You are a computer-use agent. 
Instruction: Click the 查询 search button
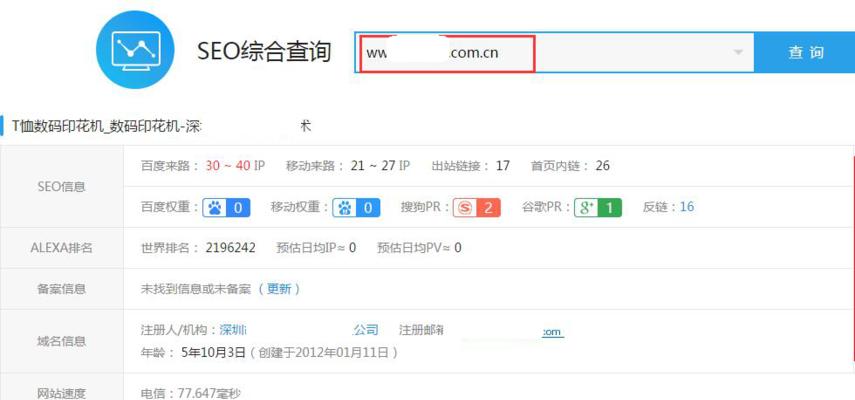coord(805,52)
